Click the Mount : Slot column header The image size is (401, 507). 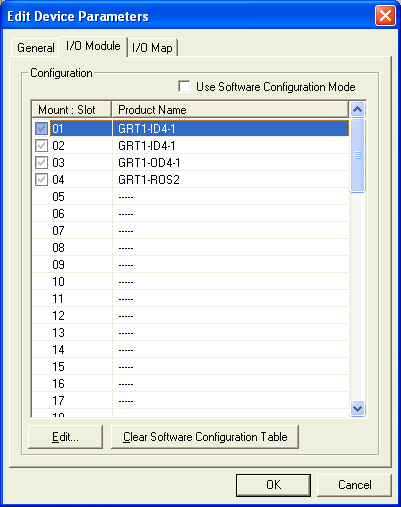(x=72, y=110)
